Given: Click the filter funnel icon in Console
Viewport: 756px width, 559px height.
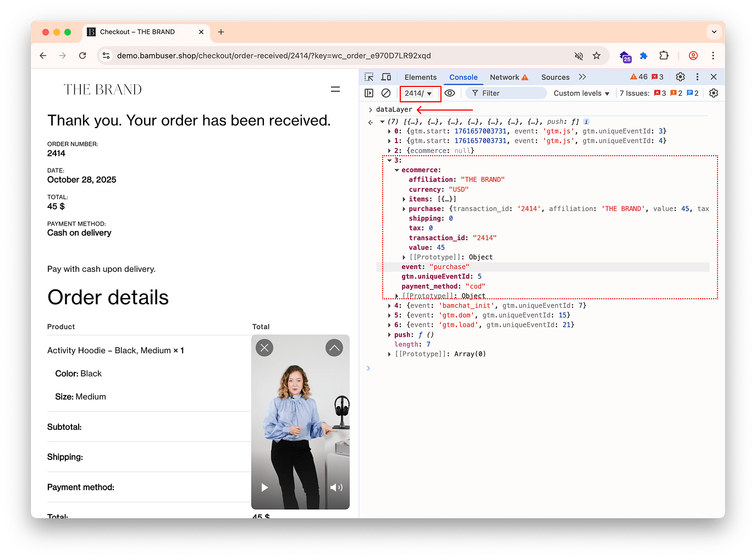Looking at the screenshot, I should click(x=476, y=92).
